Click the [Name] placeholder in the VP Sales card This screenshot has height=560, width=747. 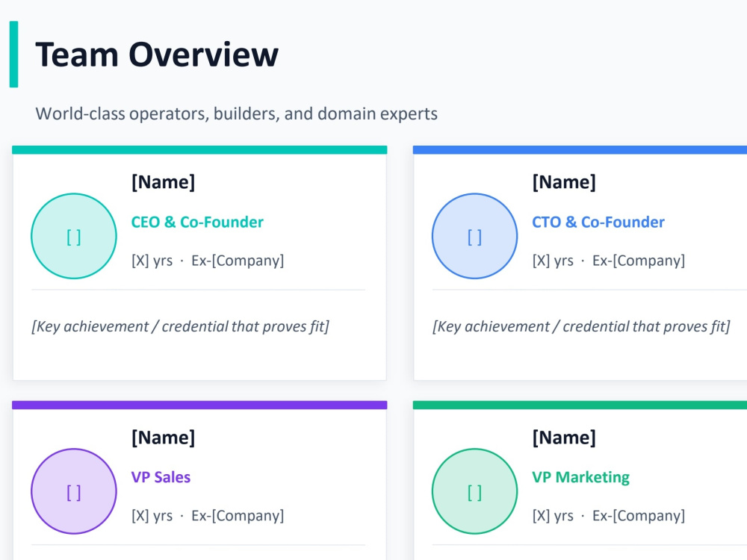164,437
